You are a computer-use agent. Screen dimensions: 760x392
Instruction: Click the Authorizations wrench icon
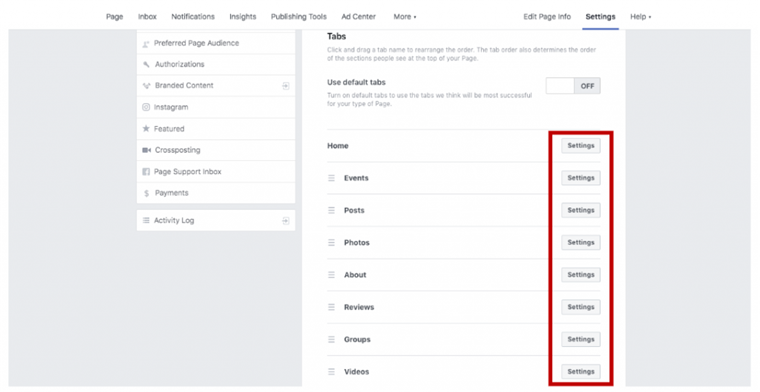point(146,64)
